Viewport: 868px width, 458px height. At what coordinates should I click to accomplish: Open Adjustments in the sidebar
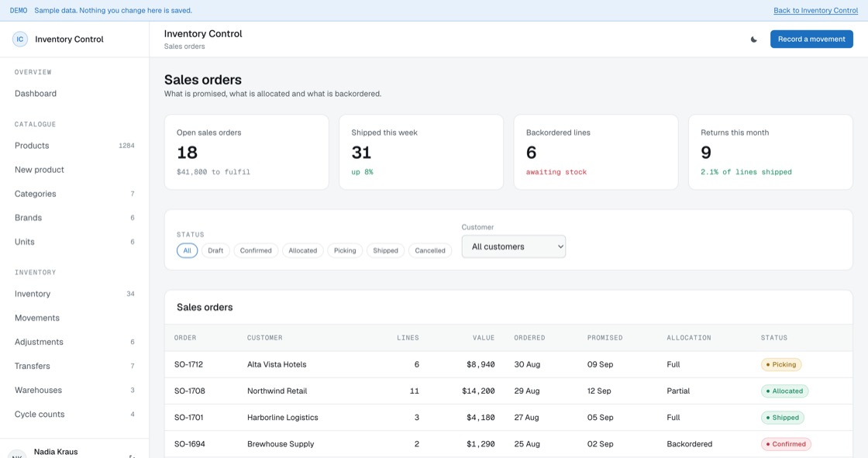point(74,343)
